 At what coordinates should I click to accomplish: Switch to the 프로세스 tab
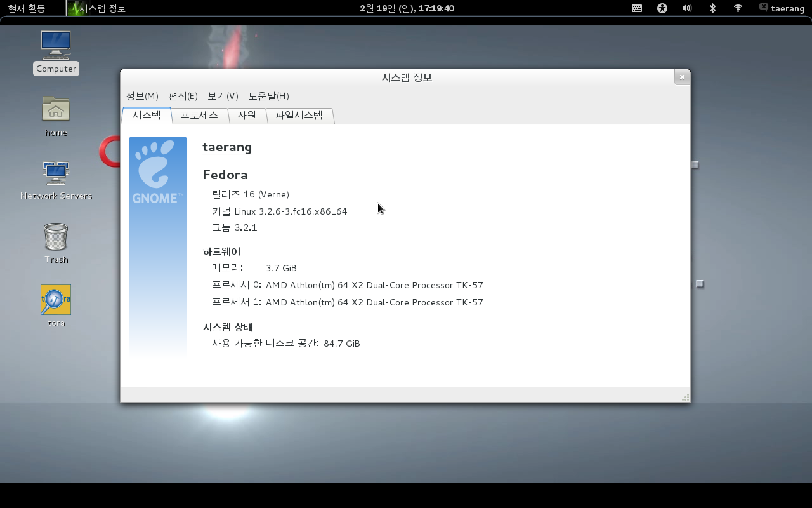tap(199, 116)
